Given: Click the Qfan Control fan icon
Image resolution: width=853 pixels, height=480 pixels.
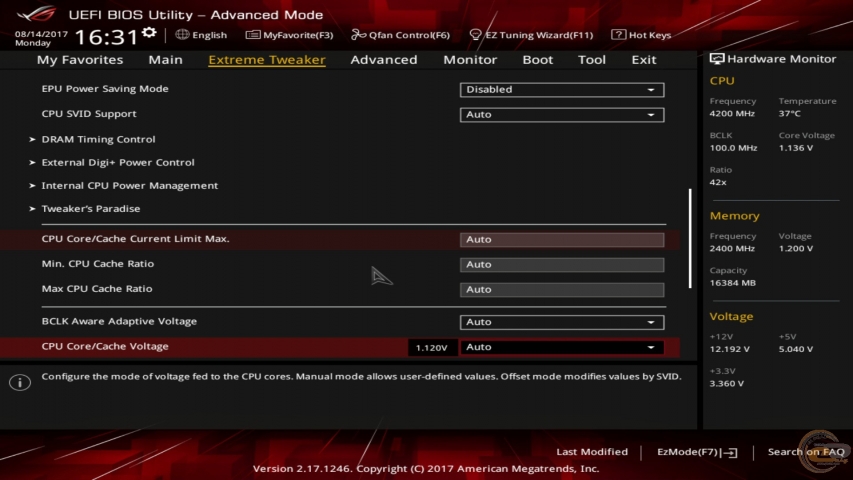Looking at the screenshot, I should (358, 35).
